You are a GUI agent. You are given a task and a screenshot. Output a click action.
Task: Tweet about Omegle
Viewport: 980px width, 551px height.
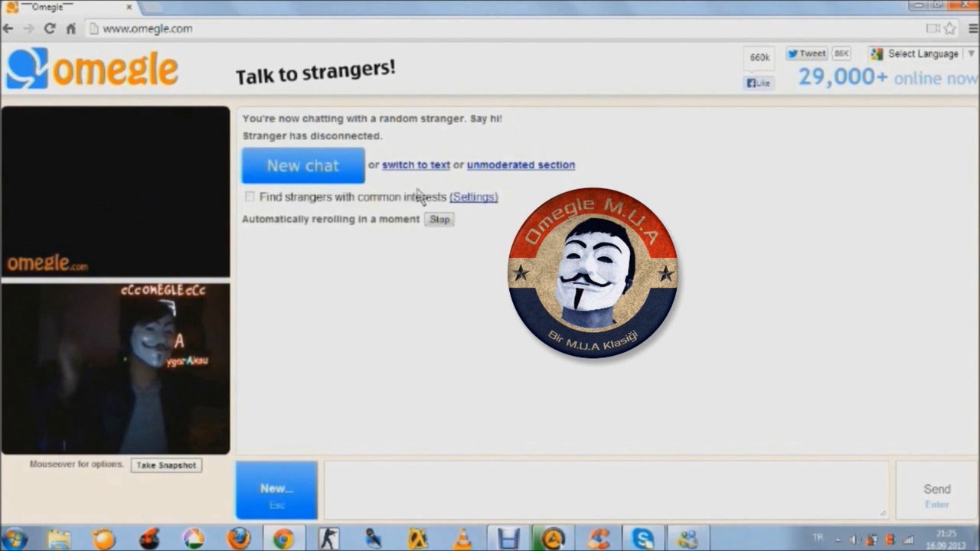click(807, 54)
